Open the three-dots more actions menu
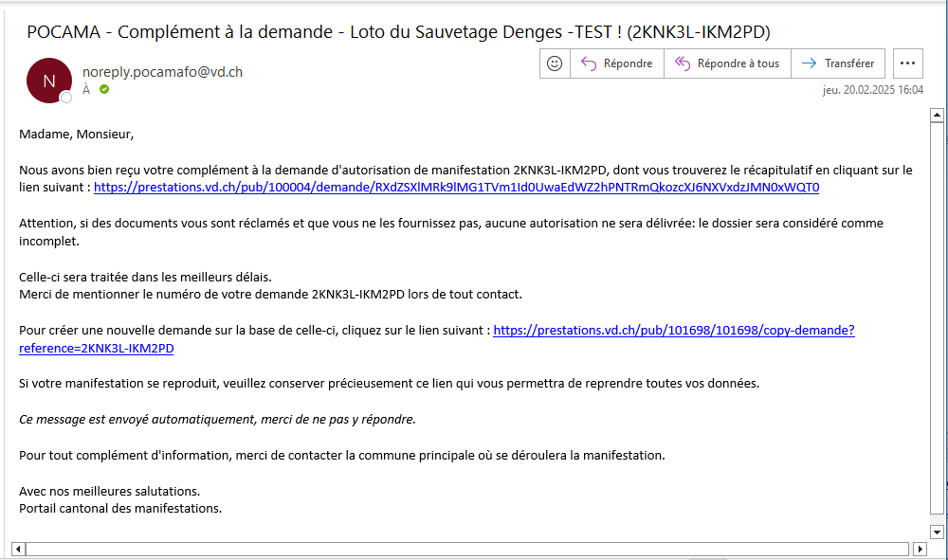The width and height of the screenshot is (948, 560). pos(907,63)
